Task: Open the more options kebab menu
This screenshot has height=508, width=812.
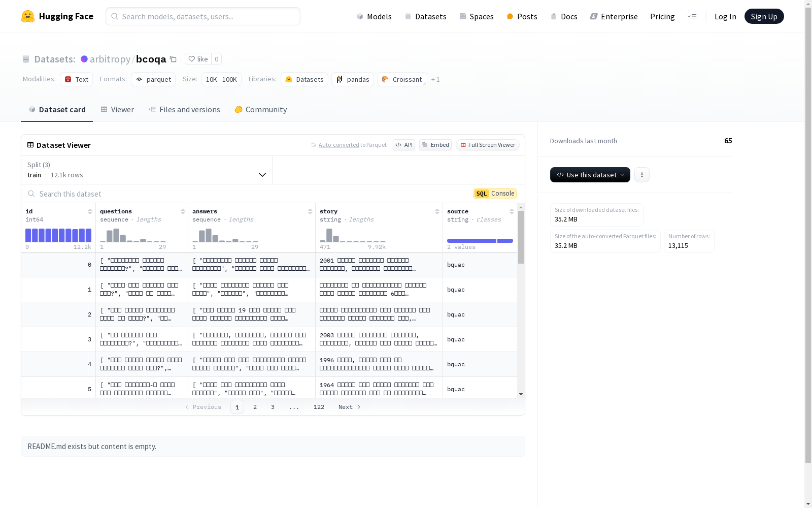Action: coord(642,175)
